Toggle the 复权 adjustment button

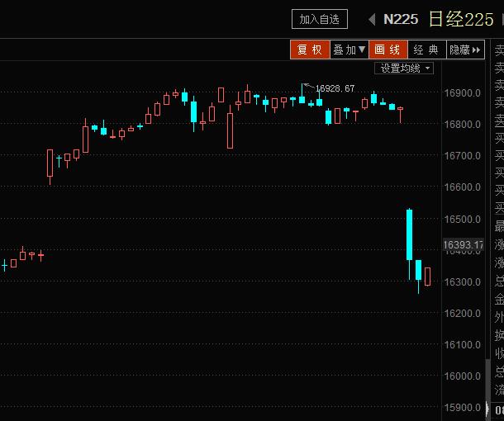(x=310, y=50)
